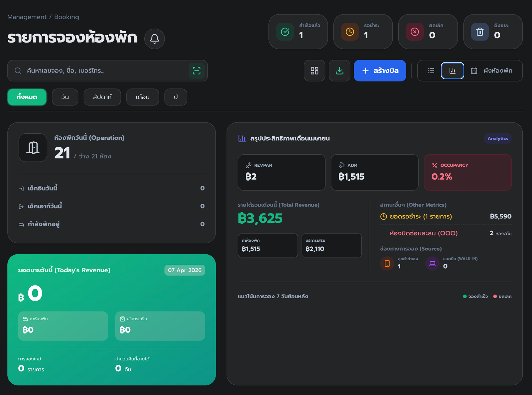
Task: Select the วัน day filter tab
Action: [x=65, y=97]
